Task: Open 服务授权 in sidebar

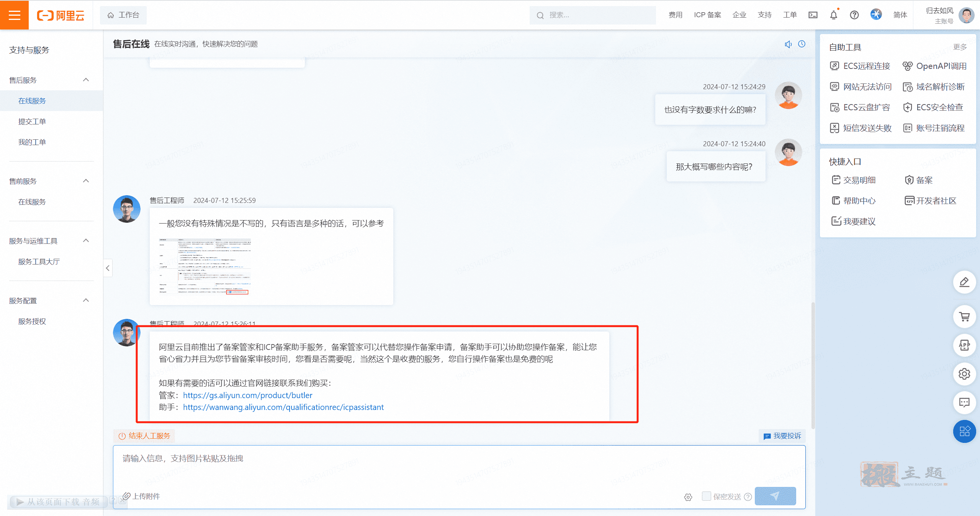Action: click(32, 321)
